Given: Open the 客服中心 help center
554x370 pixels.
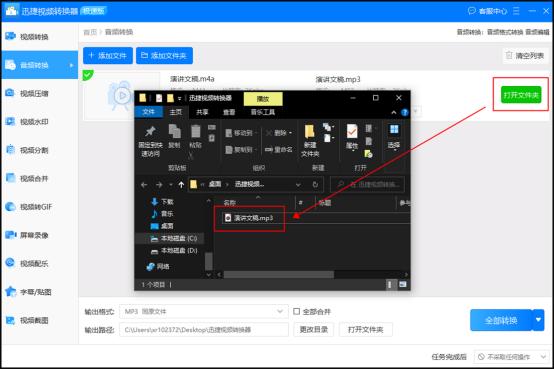Looking at the screenshot, I should point(488,11).
